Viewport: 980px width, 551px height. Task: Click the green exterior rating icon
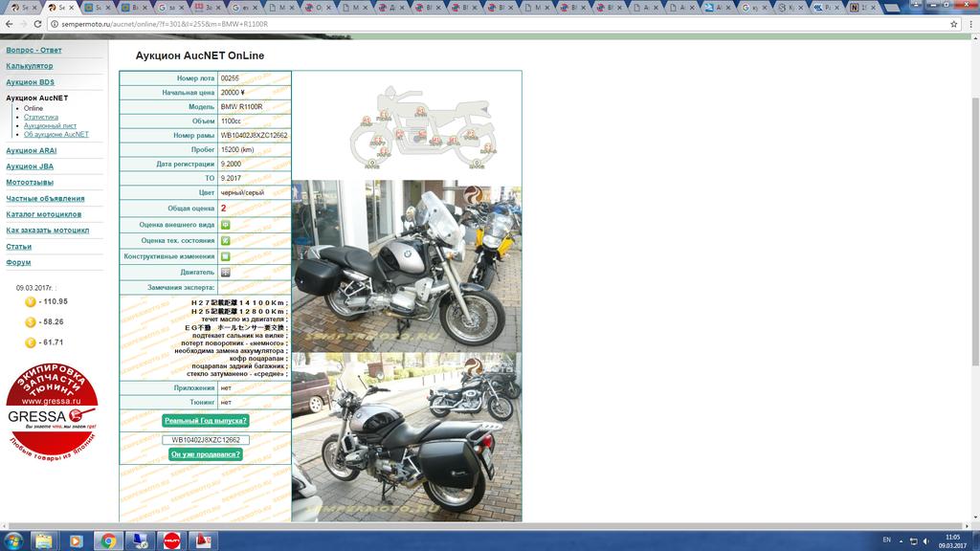(226, 225)
